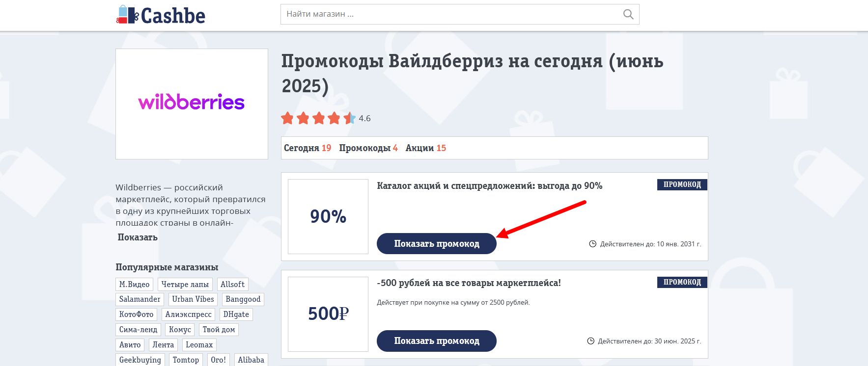Click the page heading Промокоды Вайлдберриз
Viewport: 868px width, 366px height.
(473, 74)
